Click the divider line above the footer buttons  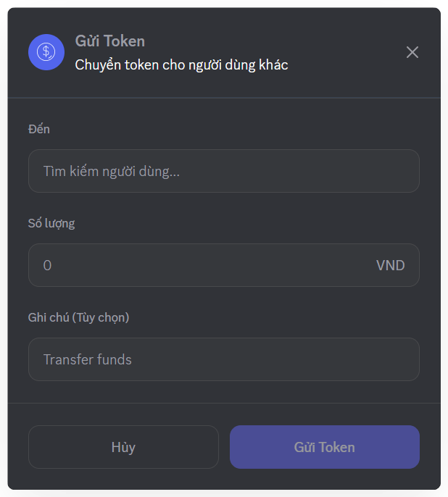[x=224, y=403]
